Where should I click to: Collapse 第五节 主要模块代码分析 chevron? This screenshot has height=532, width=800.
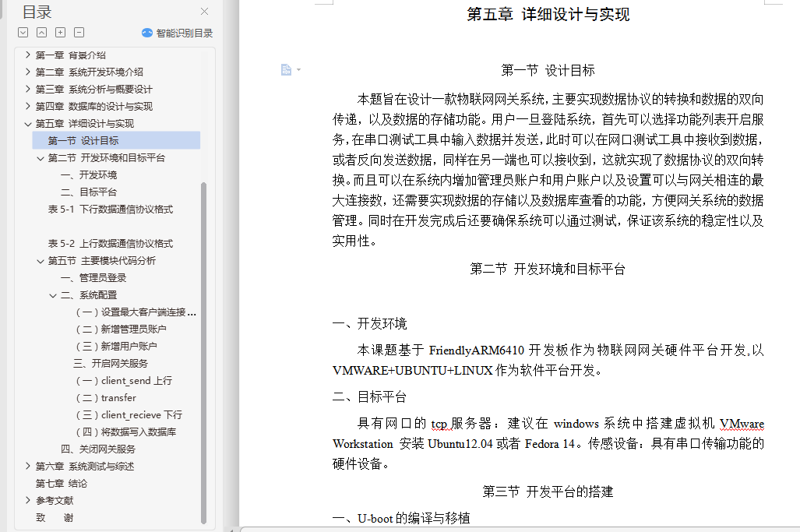click(x=41, y=261)
